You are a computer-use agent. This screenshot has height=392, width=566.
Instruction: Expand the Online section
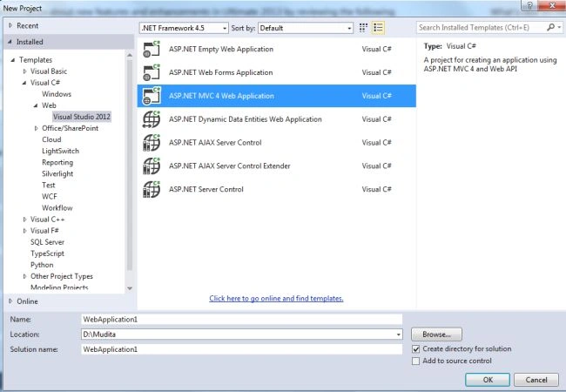[10, 301]
